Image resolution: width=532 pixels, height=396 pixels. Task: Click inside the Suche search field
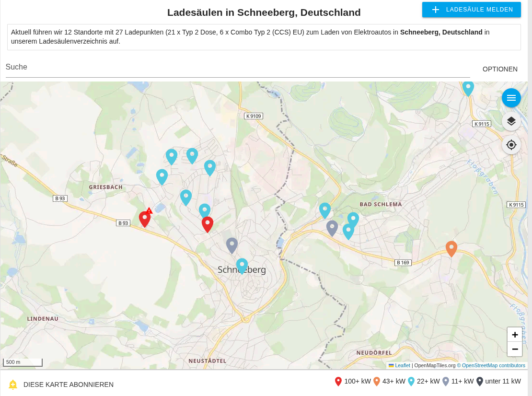(x=192, y=67)
